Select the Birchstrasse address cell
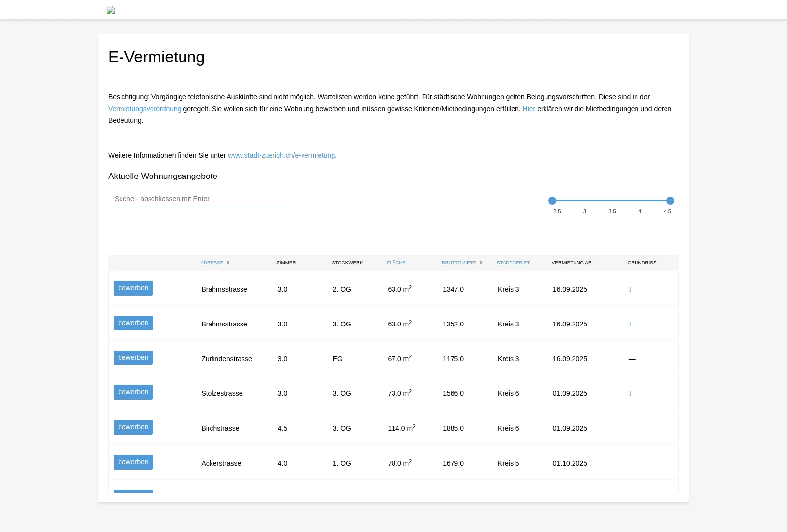 tap(220, 428)
